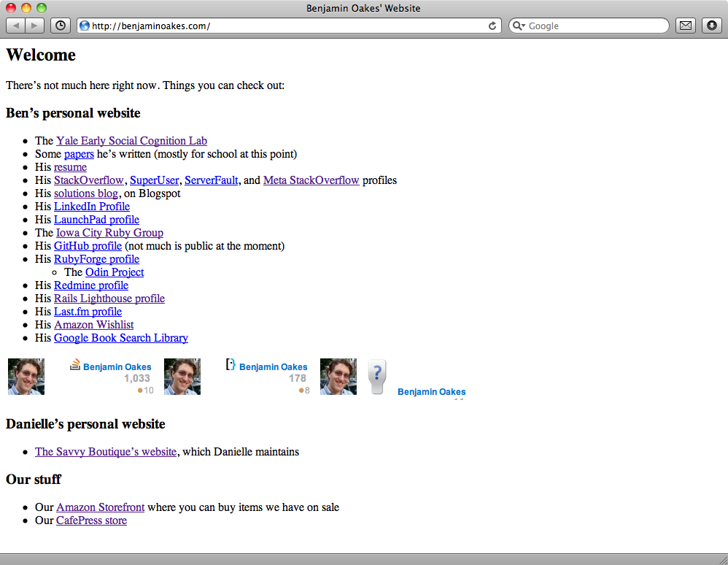Visit the ServerFault profile link

[212, 180]
